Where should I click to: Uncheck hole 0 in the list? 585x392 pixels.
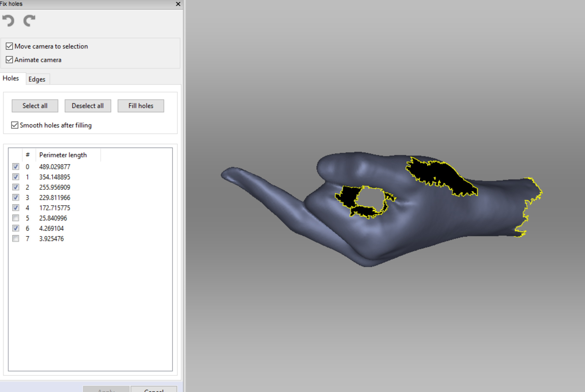click(16, 166)
